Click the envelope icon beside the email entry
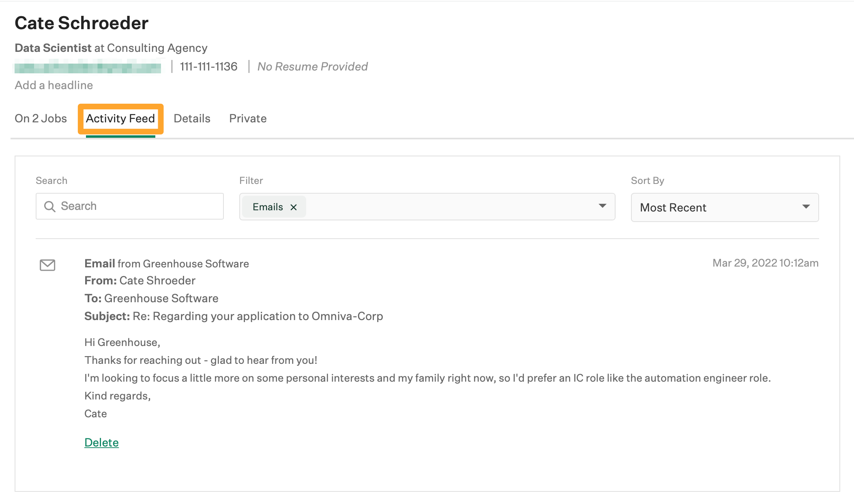This screenshot has width=854, height=504. coord(47,265)
